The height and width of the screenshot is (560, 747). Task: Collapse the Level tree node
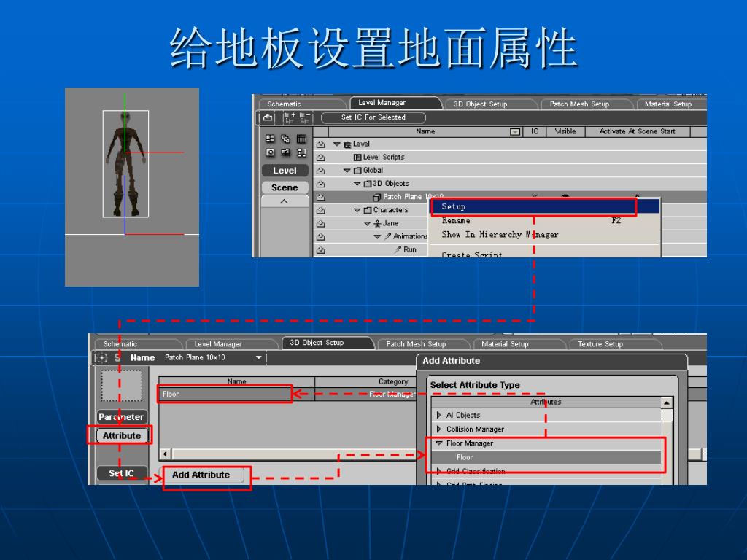337,144
